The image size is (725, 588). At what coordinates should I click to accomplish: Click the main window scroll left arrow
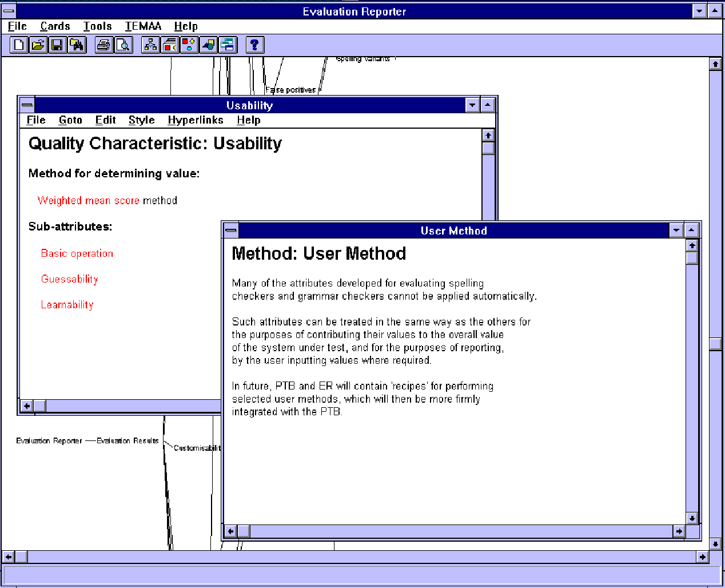[9, 557]
